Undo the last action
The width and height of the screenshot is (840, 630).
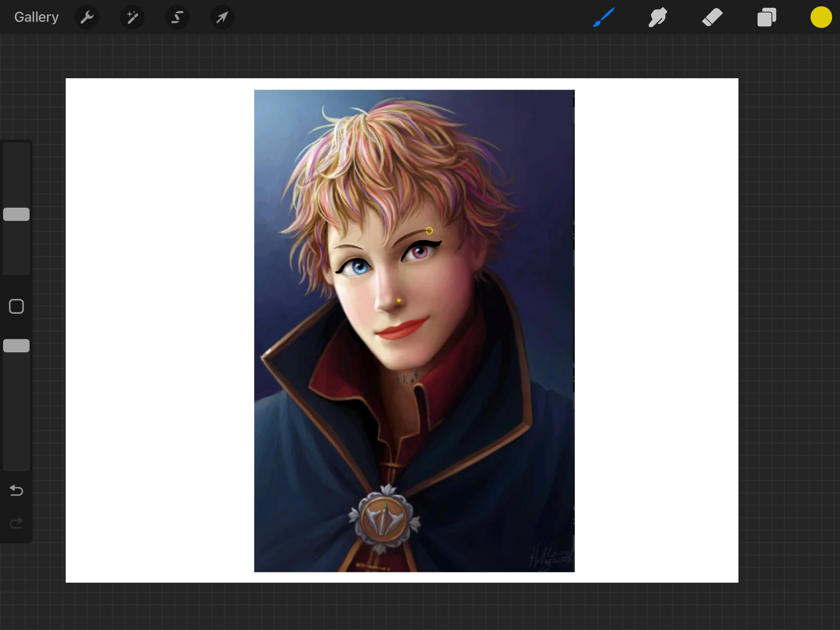pos(16,490)
